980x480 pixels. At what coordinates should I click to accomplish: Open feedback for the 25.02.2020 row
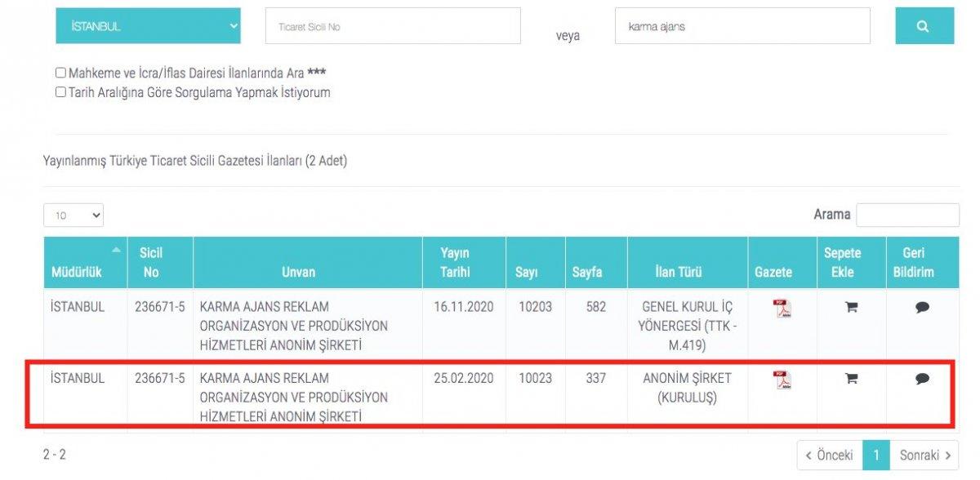pyautogui.click(x=921, y=380)
